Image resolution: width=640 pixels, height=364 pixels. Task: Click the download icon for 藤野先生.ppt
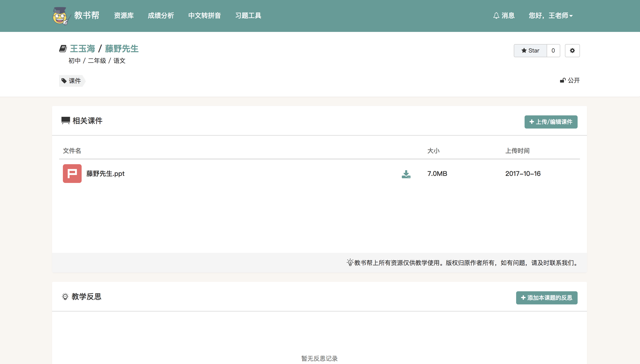406,174
